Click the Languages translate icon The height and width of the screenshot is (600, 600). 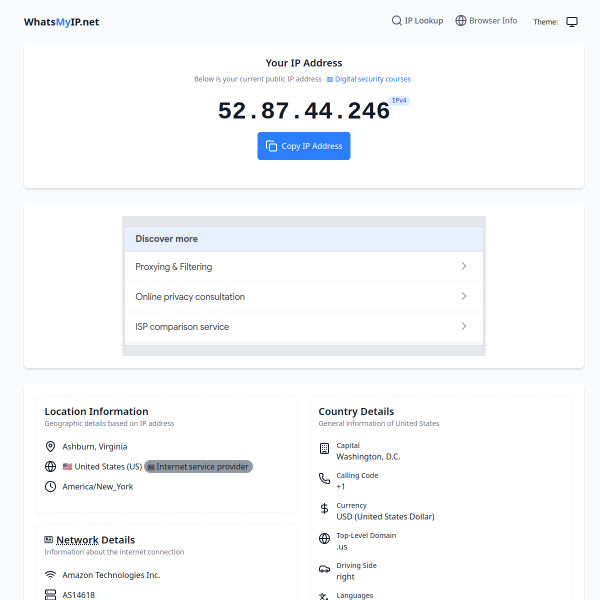click(x=324, y=596)
